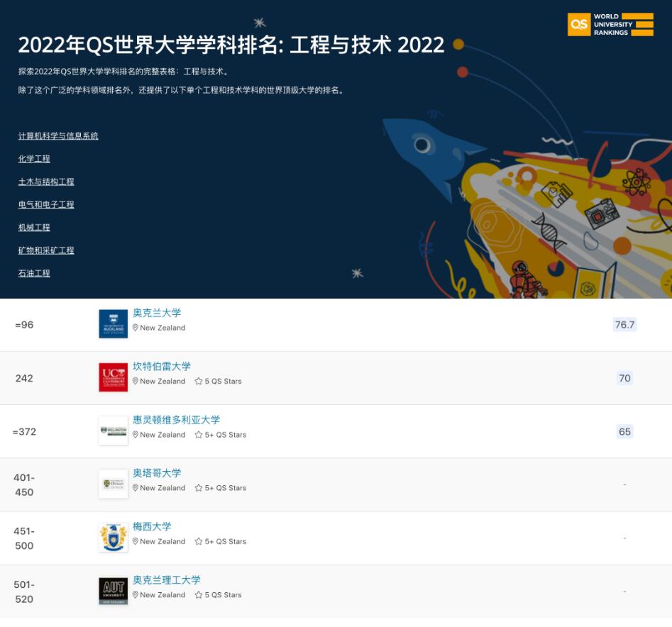Open the 计算机科学与信息系统 ranking link
Screen dimensions: 672x627
(x=57, y=136)
